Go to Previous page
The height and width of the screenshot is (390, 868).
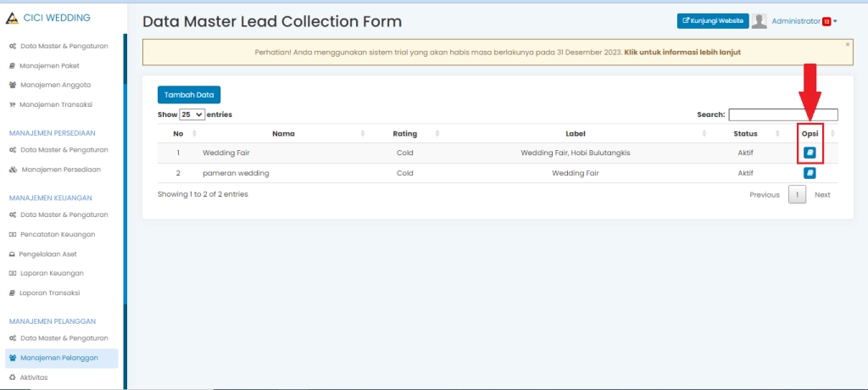tap(765, 195)
